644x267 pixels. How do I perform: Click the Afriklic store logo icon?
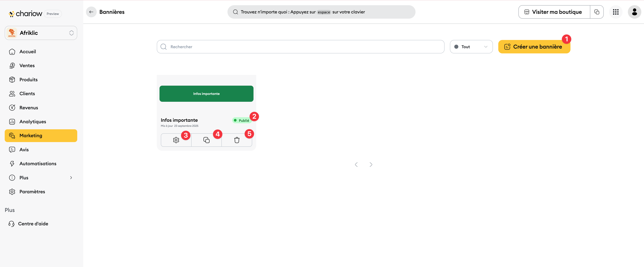[12, 33]
